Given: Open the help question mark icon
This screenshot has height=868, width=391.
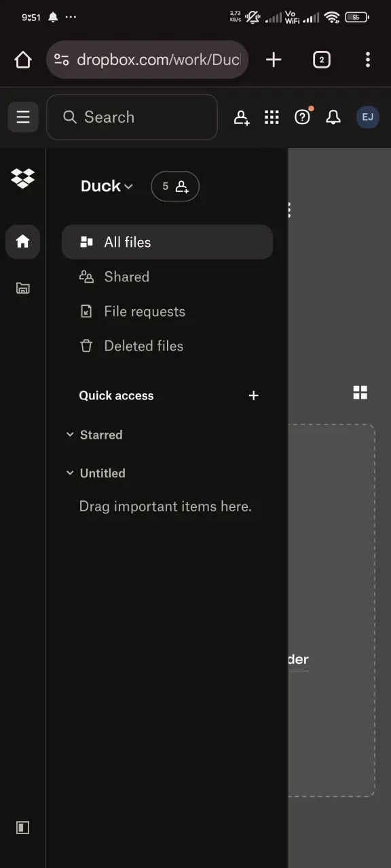Looking at the screenshot, I should point(303,117).
